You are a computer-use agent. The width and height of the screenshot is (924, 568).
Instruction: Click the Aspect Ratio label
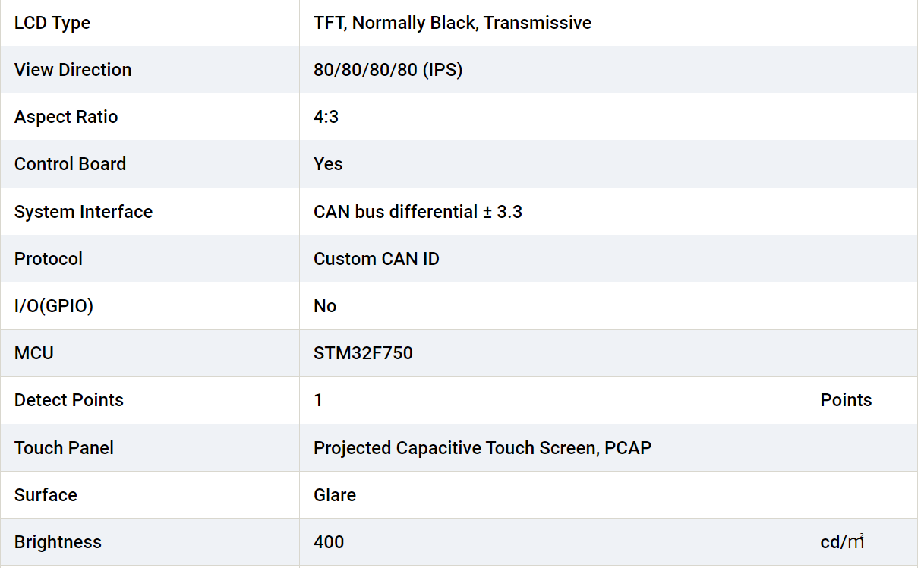tap(66, 117)
